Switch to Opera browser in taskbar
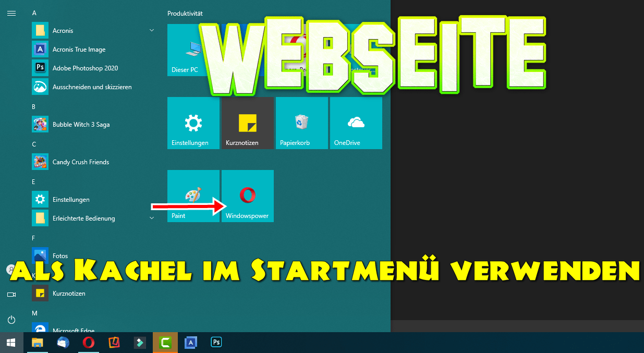 point(89,343)
